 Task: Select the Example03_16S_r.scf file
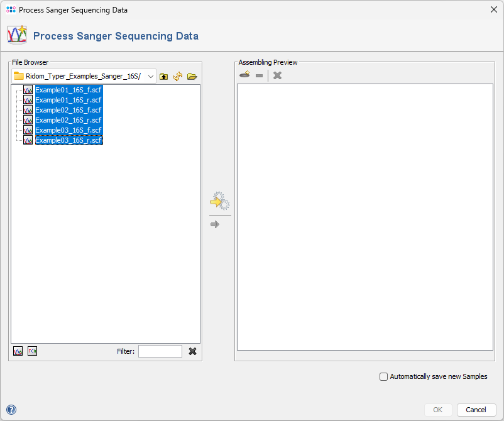69,140
